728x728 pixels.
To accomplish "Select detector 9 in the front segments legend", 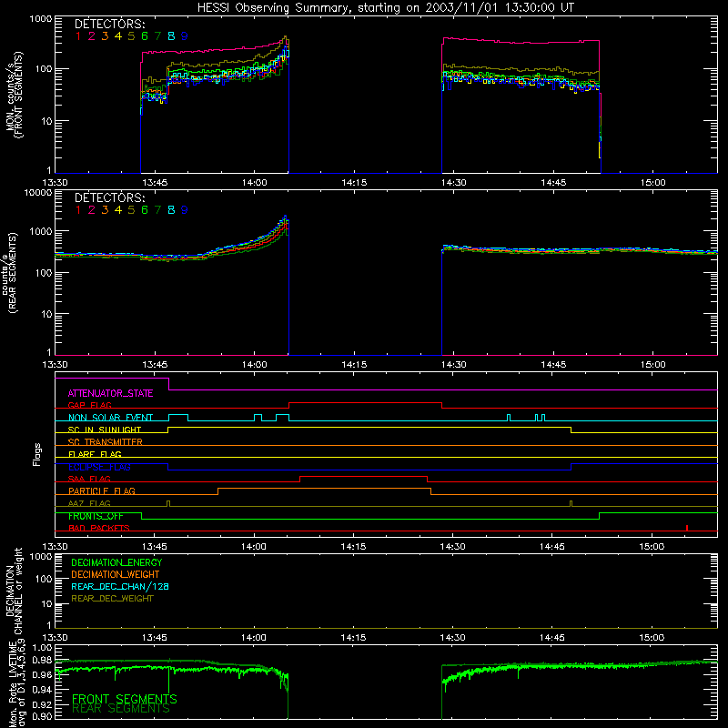I will pos(185,36).
